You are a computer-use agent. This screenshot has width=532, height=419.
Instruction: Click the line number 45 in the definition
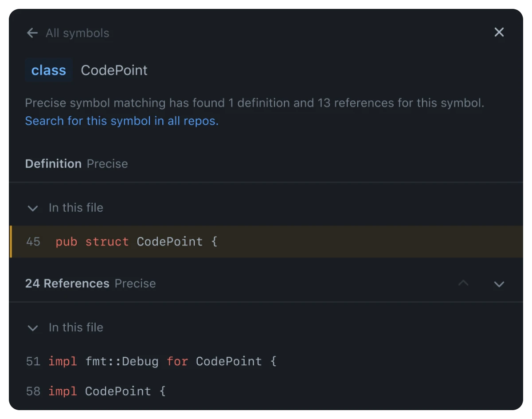[x=33, y=241]
